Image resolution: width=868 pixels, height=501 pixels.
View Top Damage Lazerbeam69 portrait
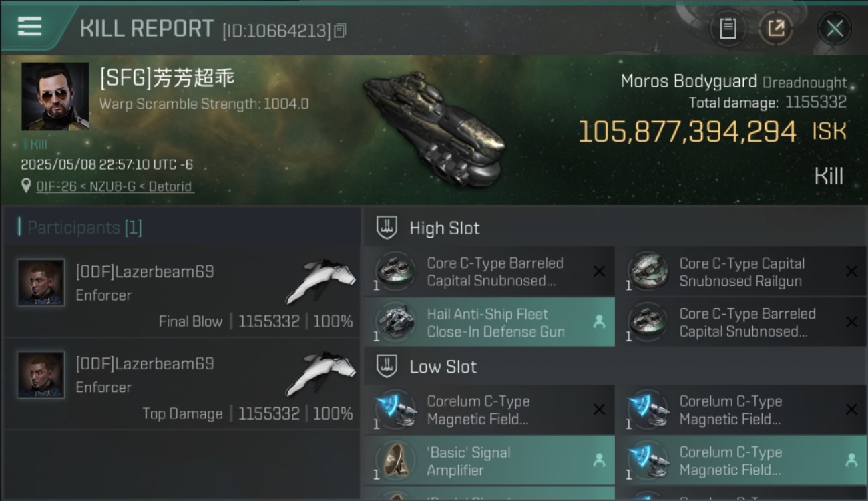pos(41,375)
